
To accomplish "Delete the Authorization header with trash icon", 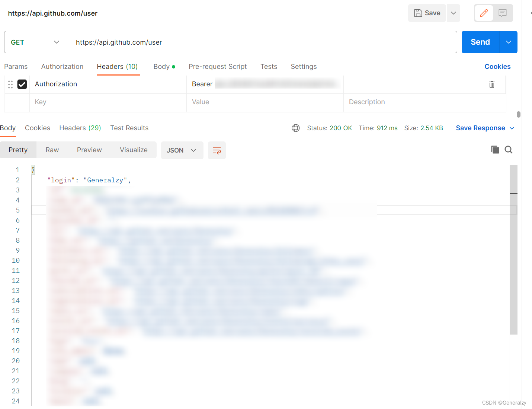I will [492, 84].
